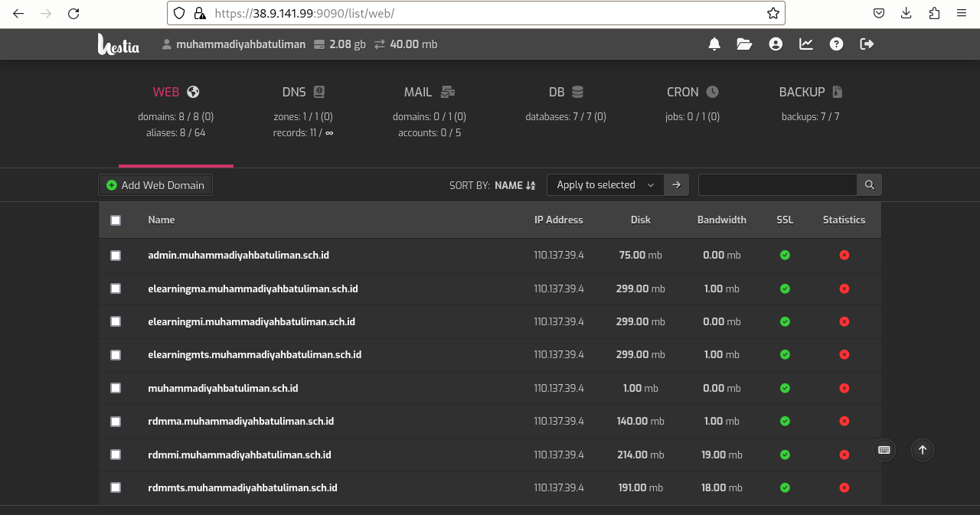Open the elearningmts.muhammadiyahbatuliman.sch.id domain link
This screenshot has width=980, height=515.
[x=254, y=355]
